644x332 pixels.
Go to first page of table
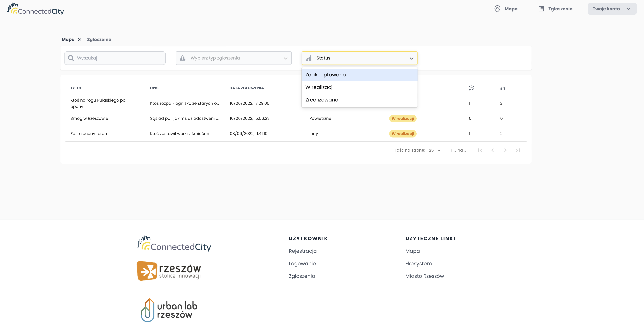[480, 150]
